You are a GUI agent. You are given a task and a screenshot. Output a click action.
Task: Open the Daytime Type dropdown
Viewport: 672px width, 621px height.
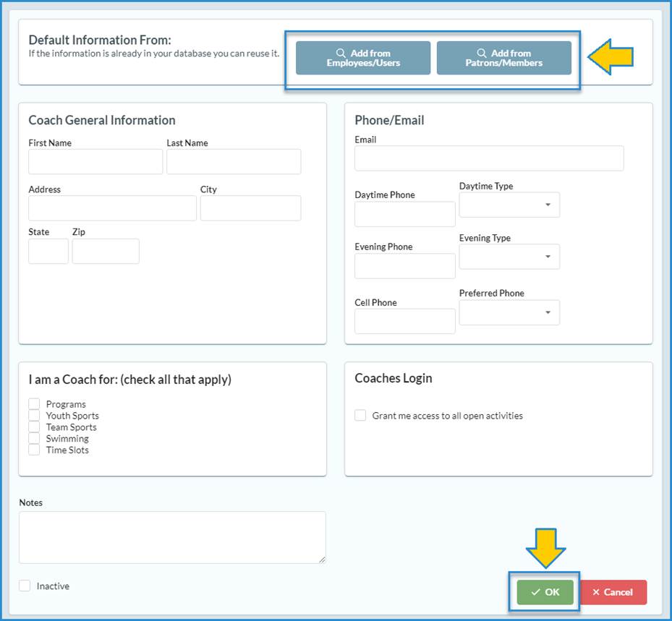(x=509, y=205)
